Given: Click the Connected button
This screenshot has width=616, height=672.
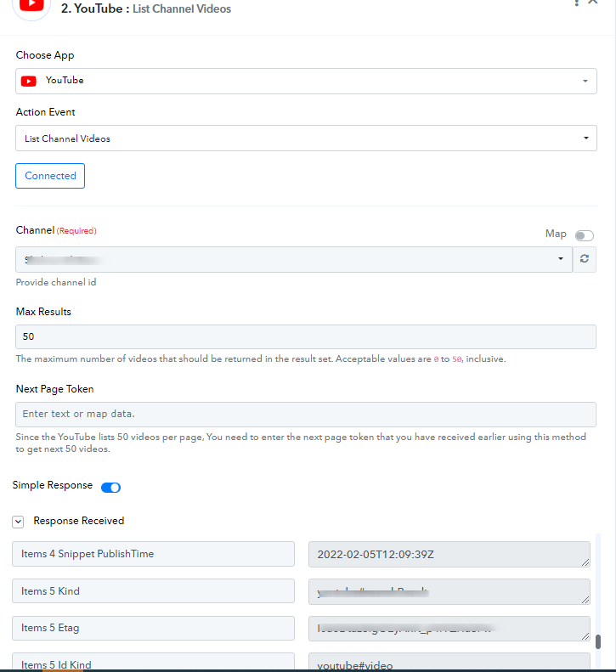Looking at the screenshot, I should pos(50,176).
